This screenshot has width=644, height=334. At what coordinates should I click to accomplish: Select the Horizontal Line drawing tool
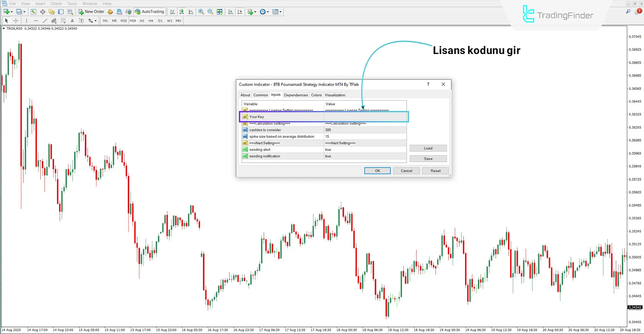36,21
